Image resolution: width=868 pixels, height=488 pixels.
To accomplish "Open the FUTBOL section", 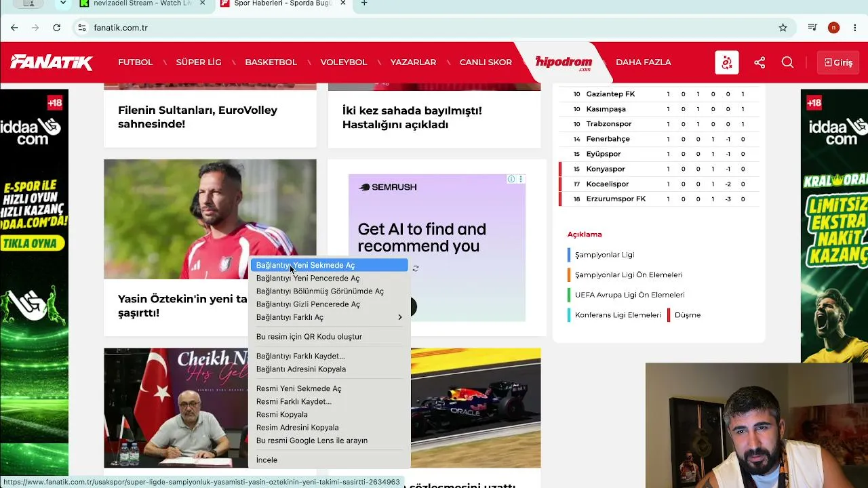I will (x=136, y=62).
